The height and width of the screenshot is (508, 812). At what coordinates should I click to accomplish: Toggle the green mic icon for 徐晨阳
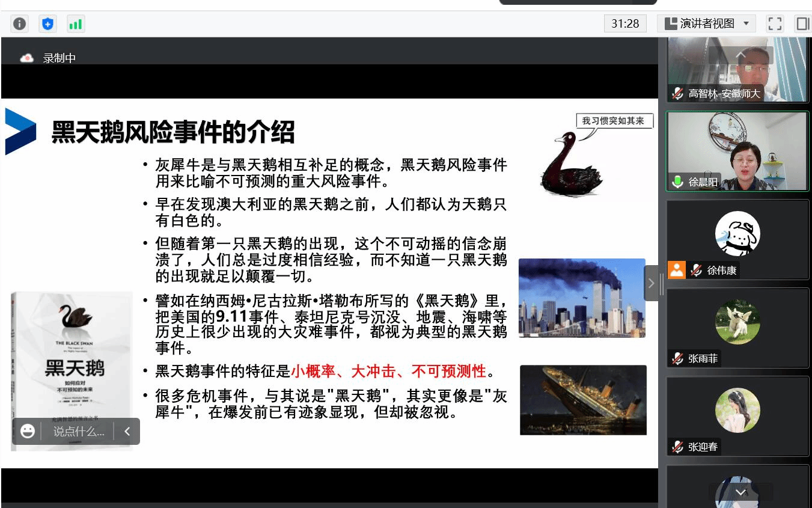coord(678,182)
